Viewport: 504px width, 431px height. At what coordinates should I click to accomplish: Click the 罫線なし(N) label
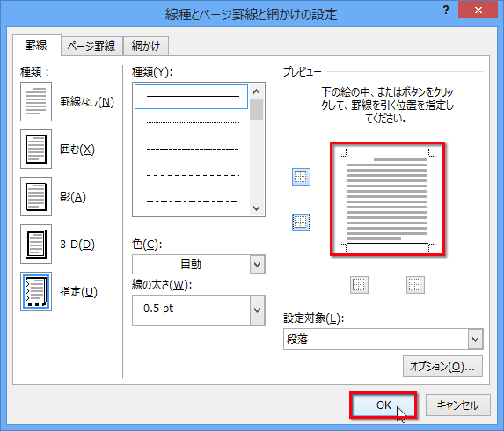[x=87, y=102]
